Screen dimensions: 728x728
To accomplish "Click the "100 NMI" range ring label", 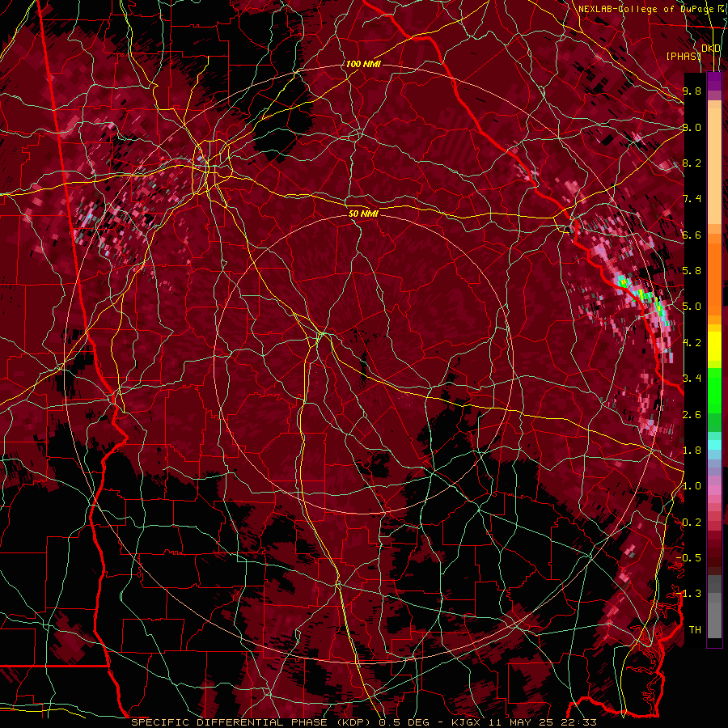I will (363, 64).
